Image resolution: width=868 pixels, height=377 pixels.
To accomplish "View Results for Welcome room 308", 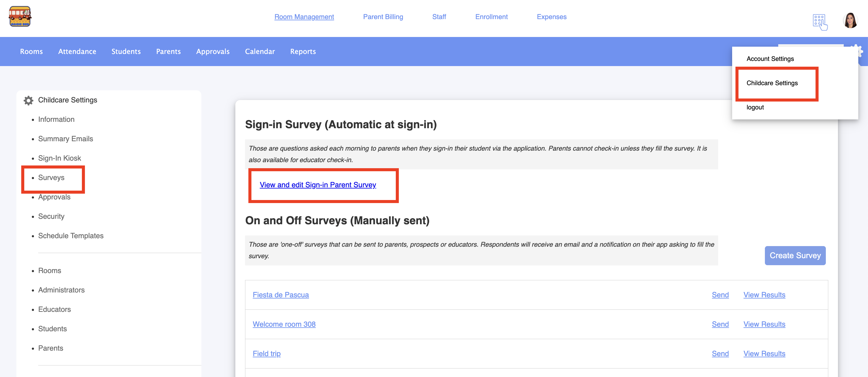I will [764, 324].
